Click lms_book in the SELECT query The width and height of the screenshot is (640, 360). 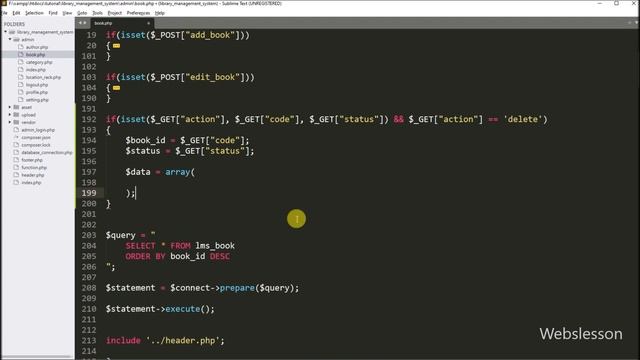coord(215,246)
